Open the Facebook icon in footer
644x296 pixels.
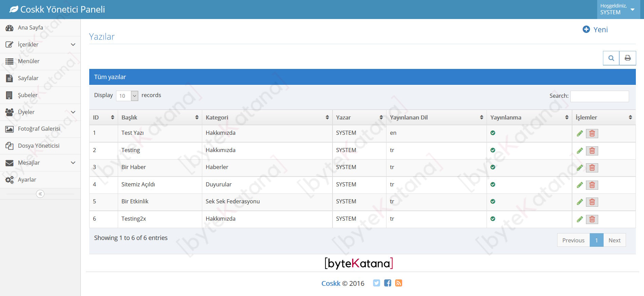[387, 283]
